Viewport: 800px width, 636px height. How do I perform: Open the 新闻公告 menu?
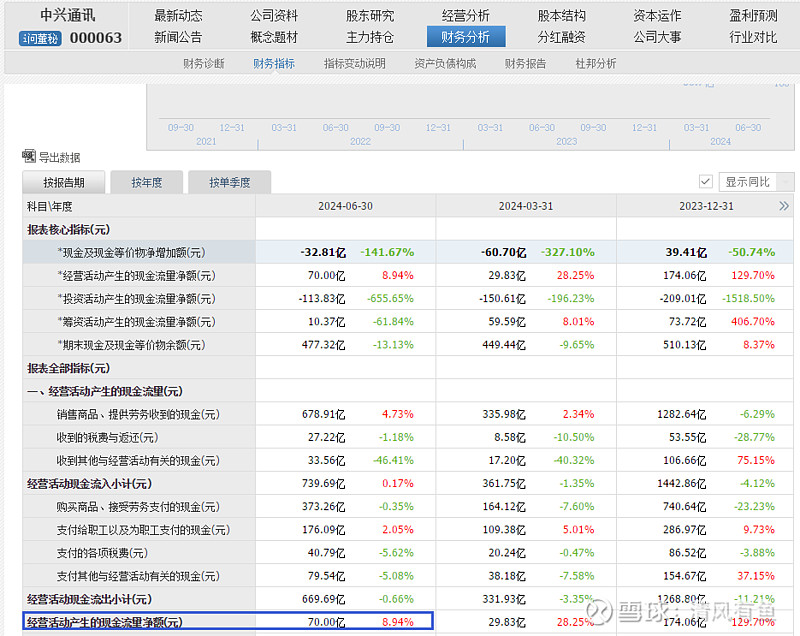click(178, 37)
